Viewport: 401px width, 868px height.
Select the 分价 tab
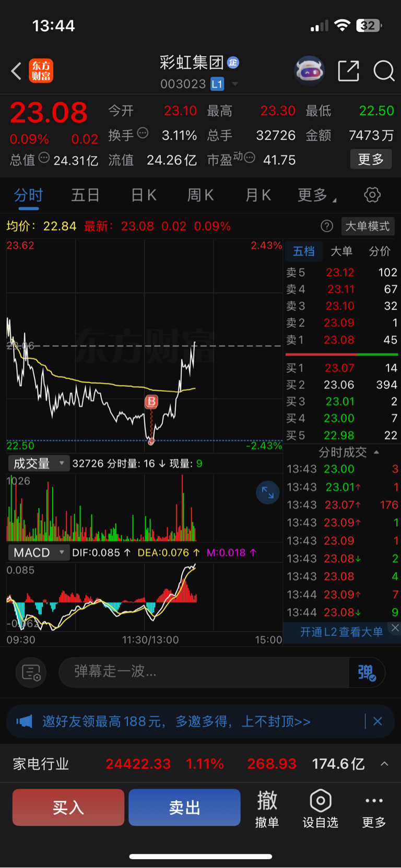click(x=380, y=252)
